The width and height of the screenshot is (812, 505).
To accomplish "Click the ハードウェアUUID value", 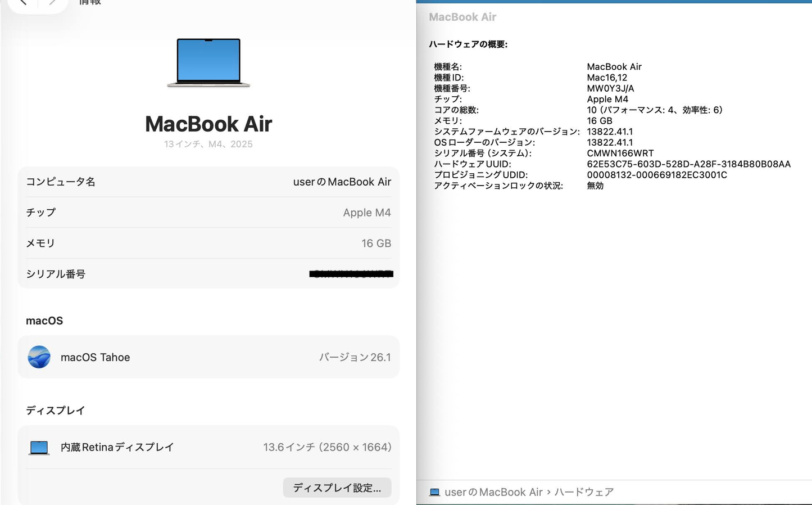I will 689,164.
